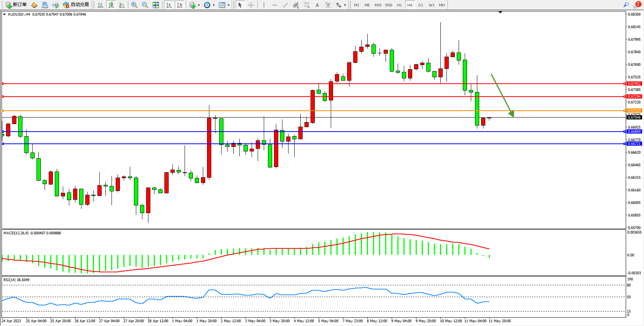Tile chart windows with grid icon
The width and height of the screenshot is (644, 326).
156,5
